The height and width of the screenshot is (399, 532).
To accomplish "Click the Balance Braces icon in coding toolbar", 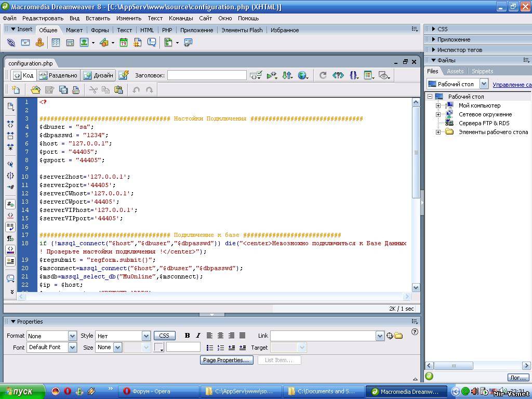I will coord(10,176).
